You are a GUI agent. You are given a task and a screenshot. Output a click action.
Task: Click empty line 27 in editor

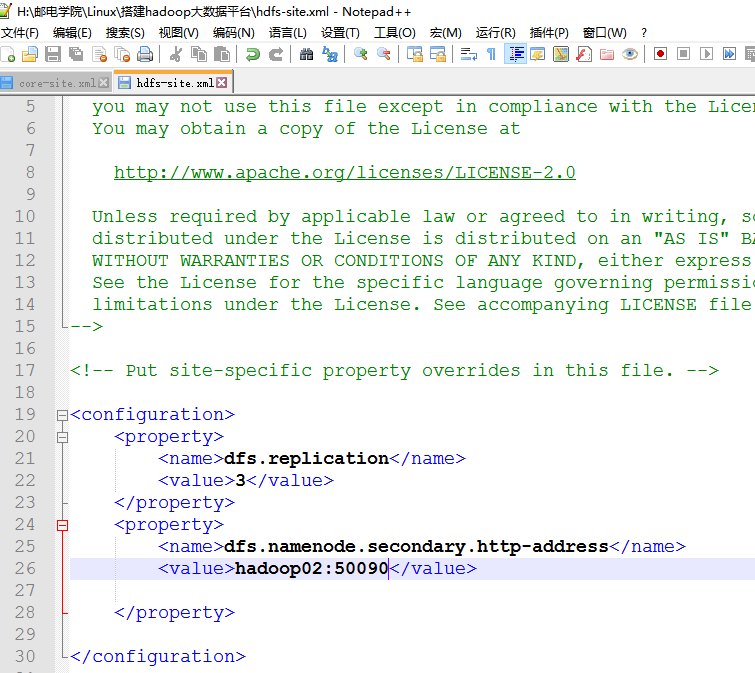click(x=412, y=591)
